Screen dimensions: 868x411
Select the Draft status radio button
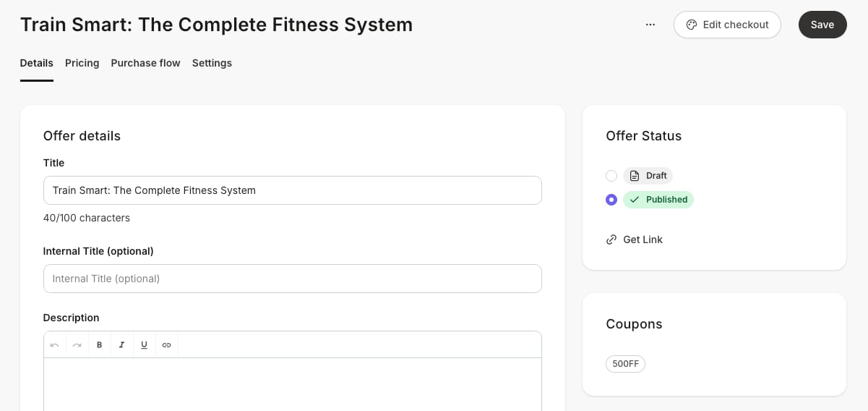(x=611, y=176)
